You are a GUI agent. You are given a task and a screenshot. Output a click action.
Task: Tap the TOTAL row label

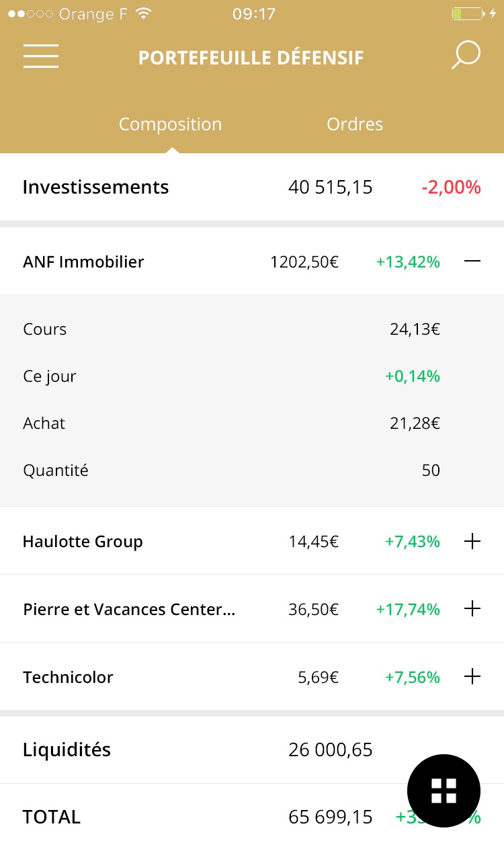(x=52, y=817)
